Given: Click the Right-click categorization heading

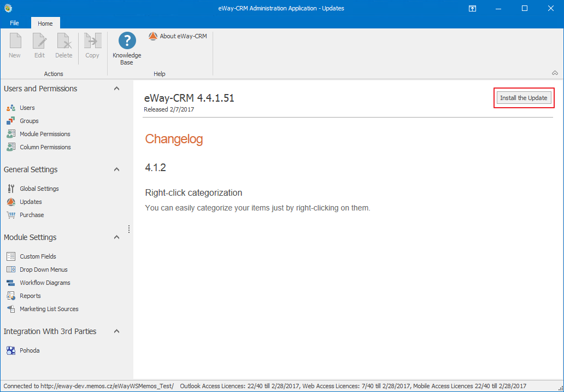Looking at the screenshot, I should [x=193, y=192].
